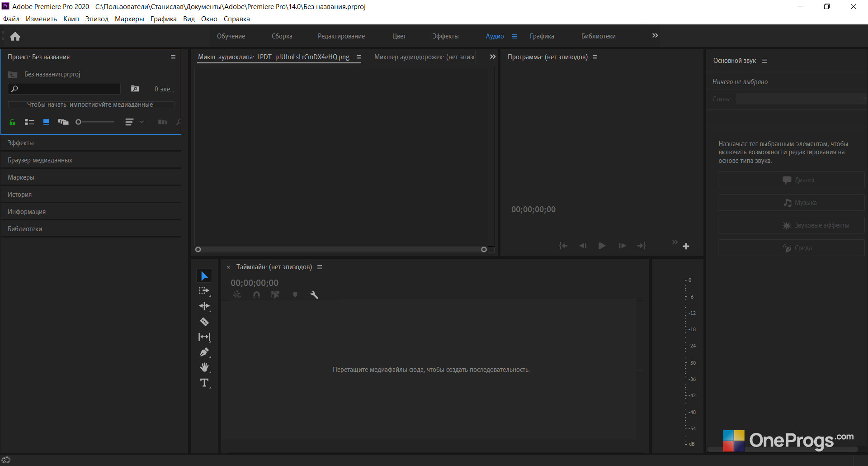Choose the Track Select Forward tool
The image size is (868, 466).
pyautogui.click(x=204, y=291)
